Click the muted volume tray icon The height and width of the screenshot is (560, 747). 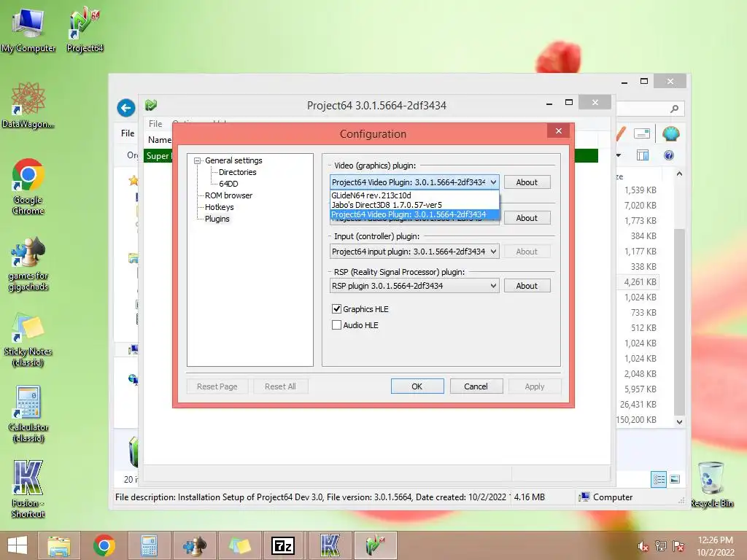point(643,546)
